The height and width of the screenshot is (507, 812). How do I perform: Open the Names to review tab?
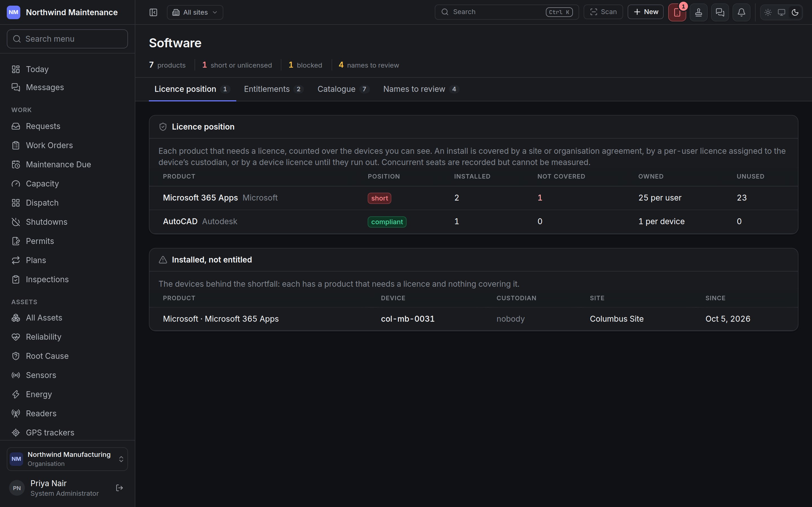(x=421, y=89)
